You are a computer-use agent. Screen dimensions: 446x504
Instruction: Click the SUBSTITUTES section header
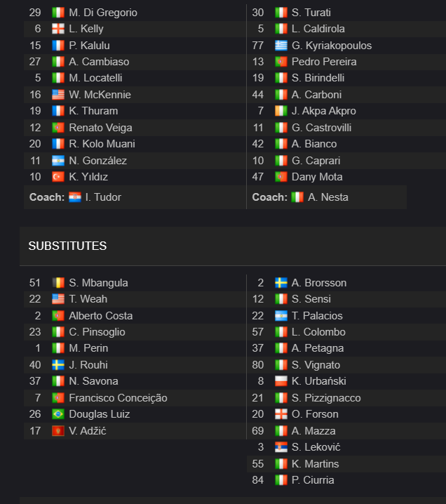pos(67,246)
